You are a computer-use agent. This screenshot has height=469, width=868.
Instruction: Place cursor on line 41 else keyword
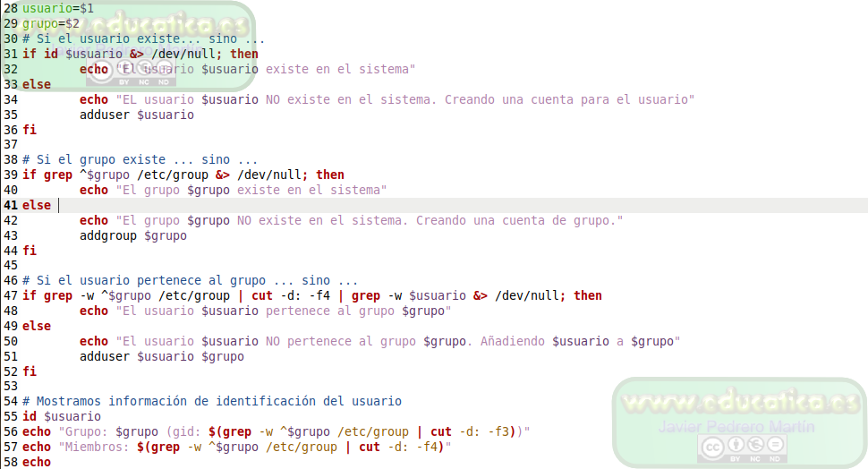37,206
